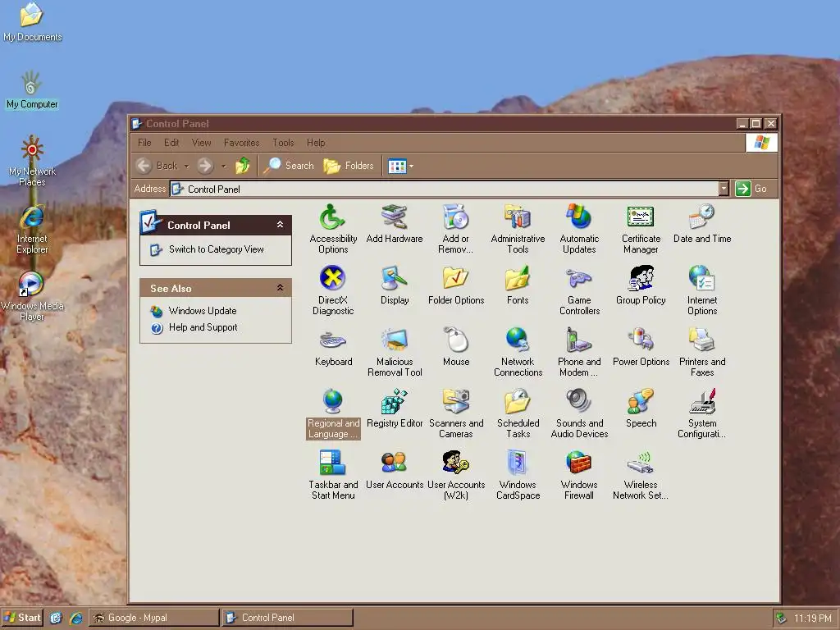Open the Edit menu

[171, 143]
